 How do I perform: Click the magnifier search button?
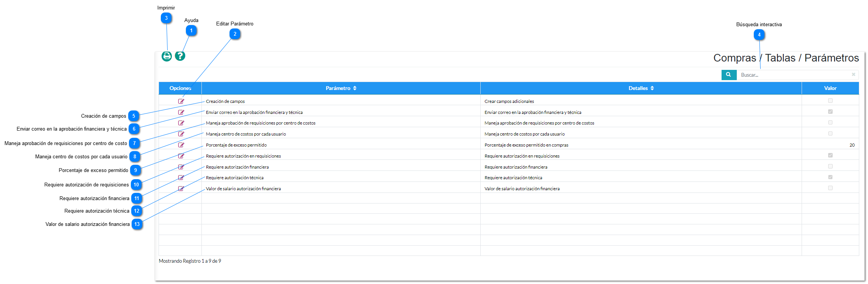pyautogui.click(x=728, y=75)
